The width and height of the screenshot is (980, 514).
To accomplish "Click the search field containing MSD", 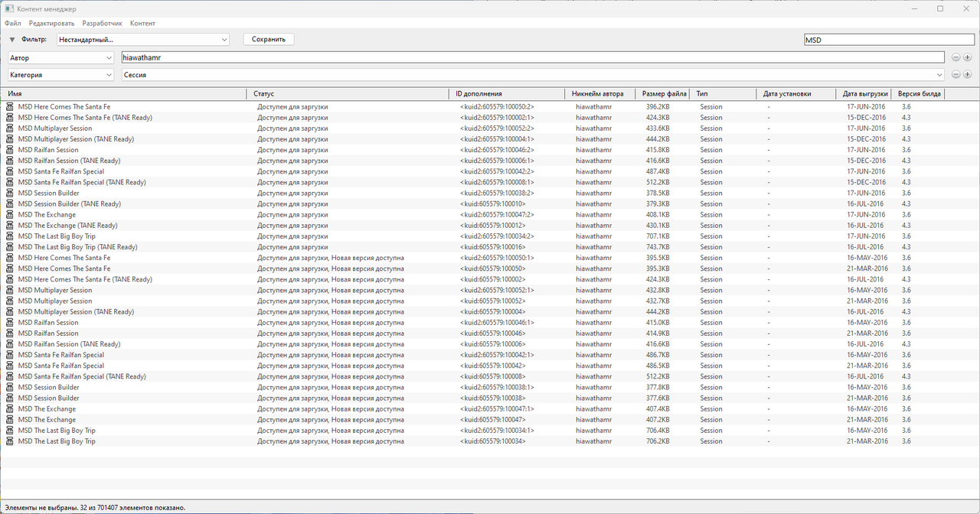I will [x=889, y=40].
